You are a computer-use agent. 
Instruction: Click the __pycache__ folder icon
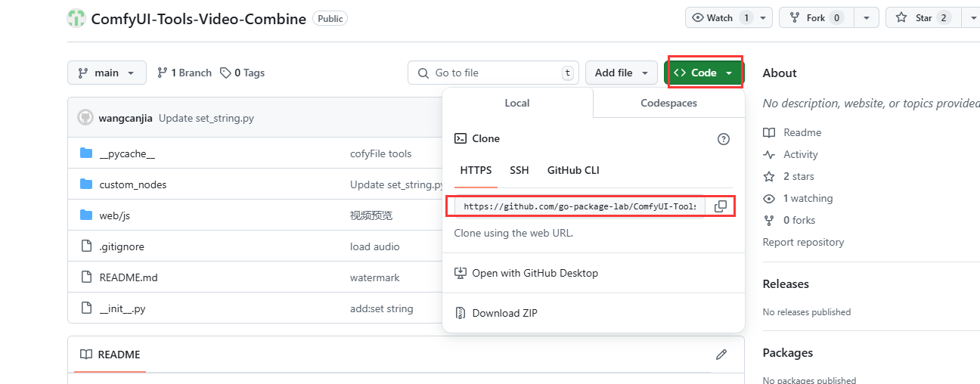85,153
